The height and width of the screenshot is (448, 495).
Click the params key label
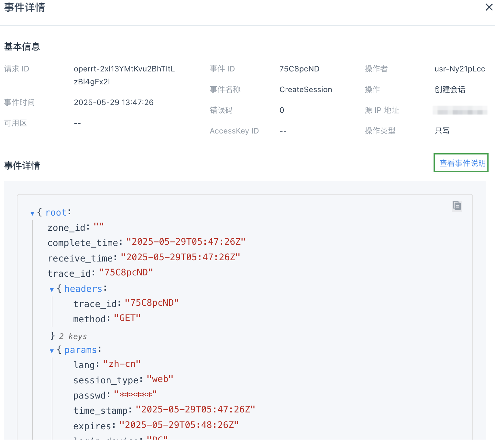(81, 350)
